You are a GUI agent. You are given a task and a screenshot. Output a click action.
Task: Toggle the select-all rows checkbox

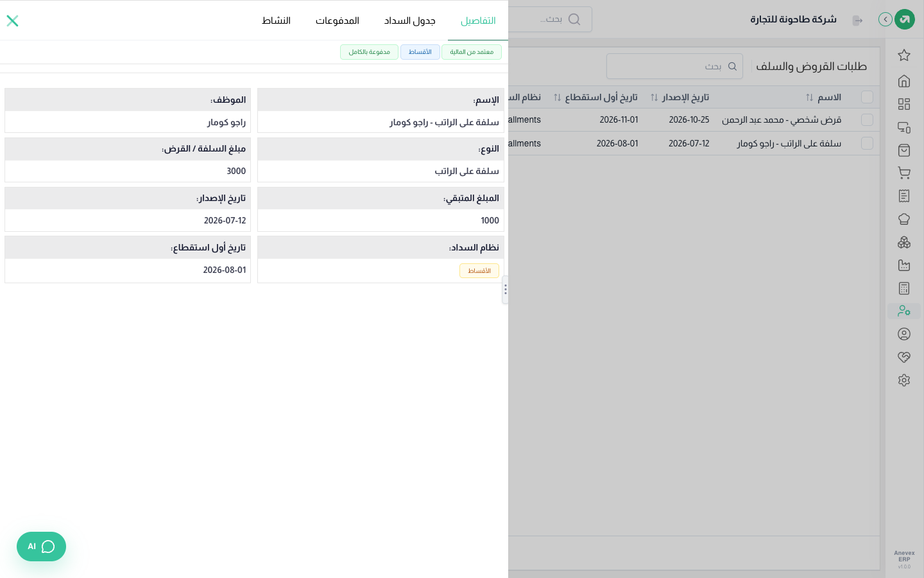[x=867, y=97]
